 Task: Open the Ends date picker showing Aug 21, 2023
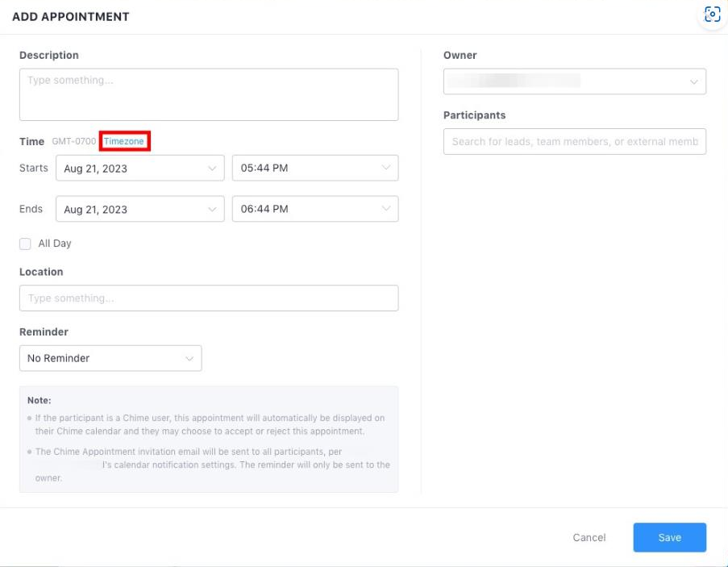coord(129,210)
